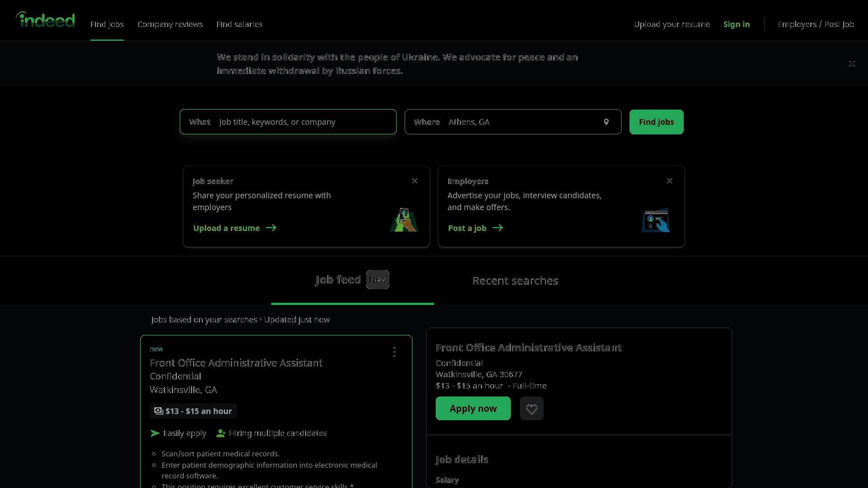Click '$13 - $15 an hour - Full-time' detail text
Screen dimensions: 868x488
point(491,386)
